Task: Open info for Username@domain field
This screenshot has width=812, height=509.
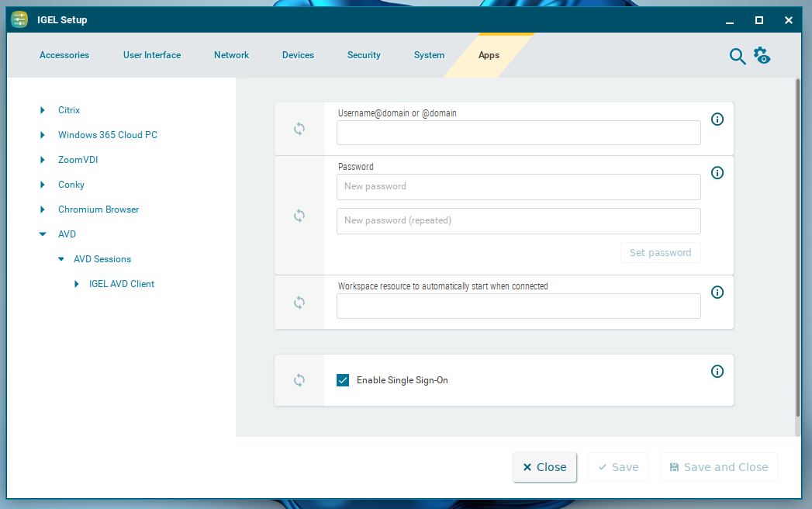Action: pyautogui.click(x=717, y=119)
